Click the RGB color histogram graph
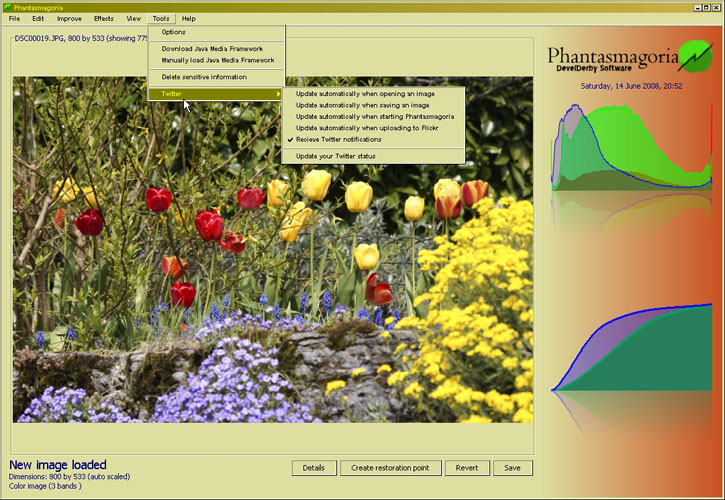725x500 pixels. coord(631,148)
